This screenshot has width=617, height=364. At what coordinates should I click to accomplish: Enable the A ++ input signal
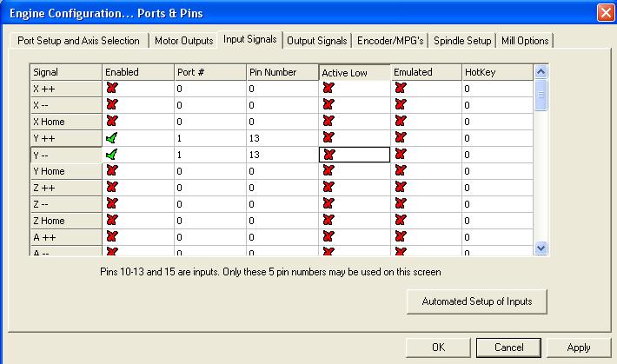(110, 236)
